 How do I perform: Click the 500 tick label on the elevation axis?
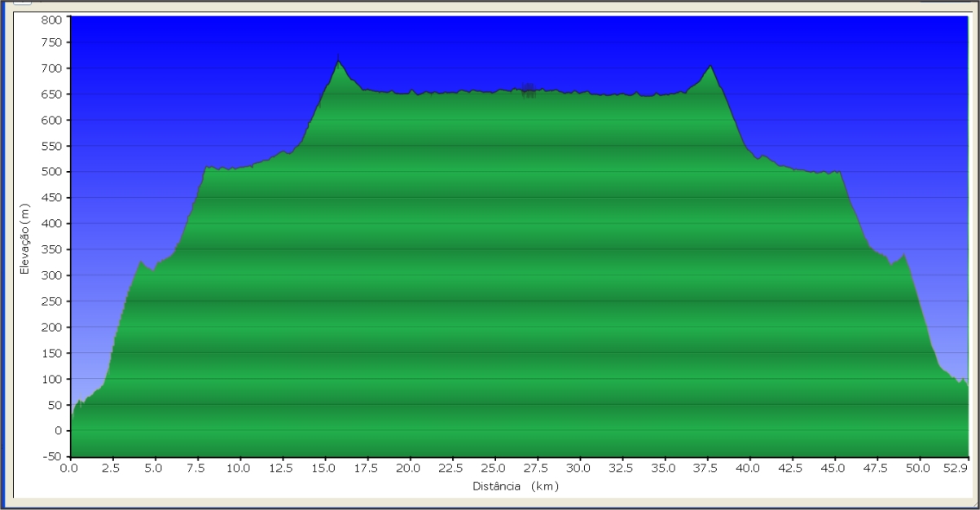(53, 172)
